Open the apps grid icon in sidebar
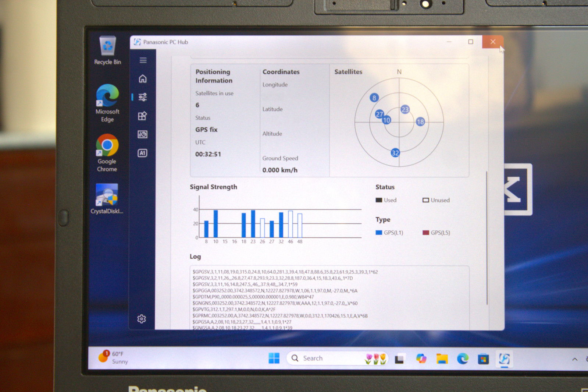 pos(142,116)
